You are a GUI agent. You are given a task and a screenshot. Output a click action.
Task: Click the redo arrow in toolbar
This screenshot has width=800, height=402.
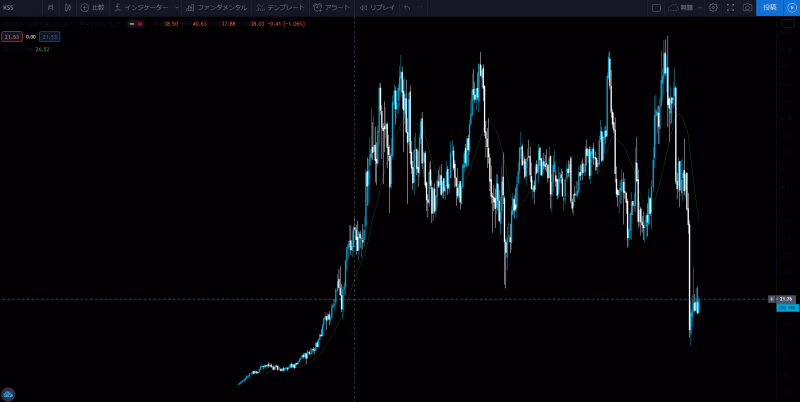tap(421, 7)
